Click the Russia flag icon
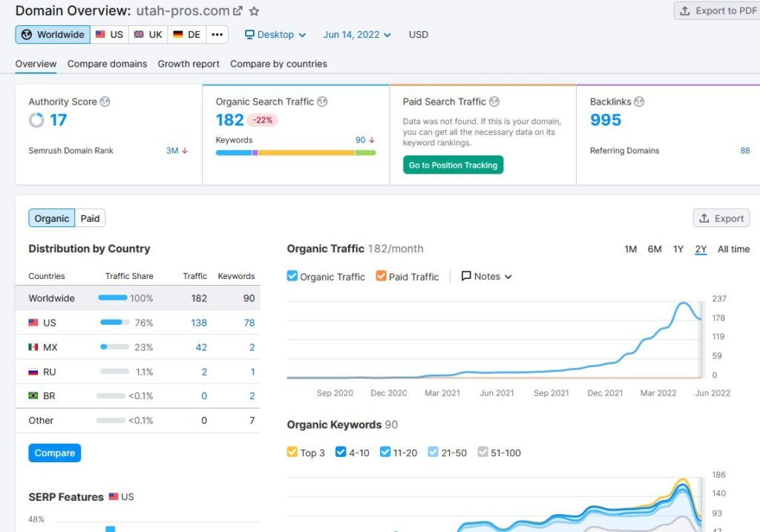Viewport: 760px width, 532px height. pyautogui.click(x=33, y=372)
